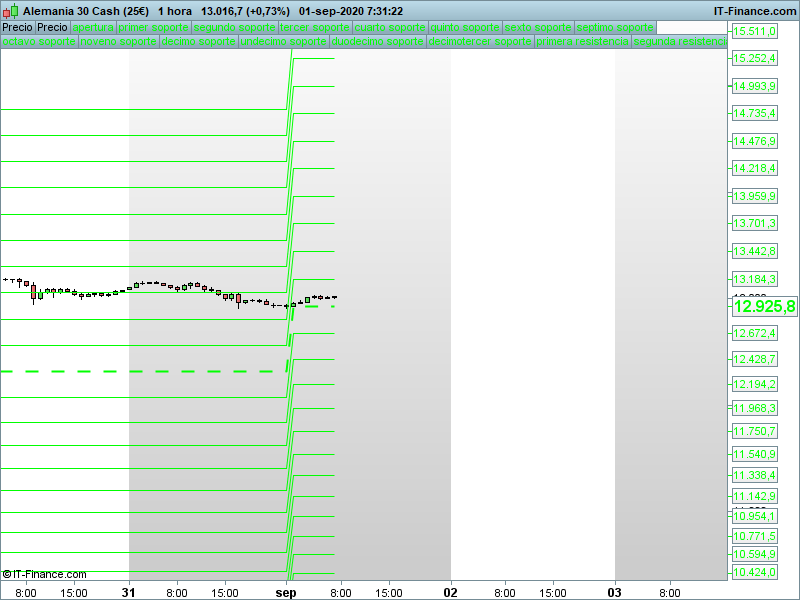This screenshot has width=800, height=600.
Task: Click the highlighted 12.925,8 price label
Action: point(764,306)
